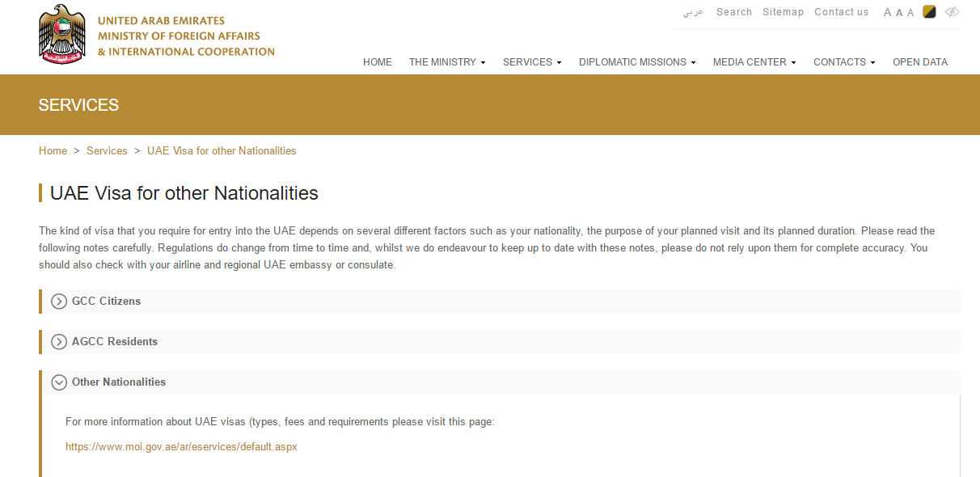
Task: Open The Ministry dropdown menu
Action: 447,62
